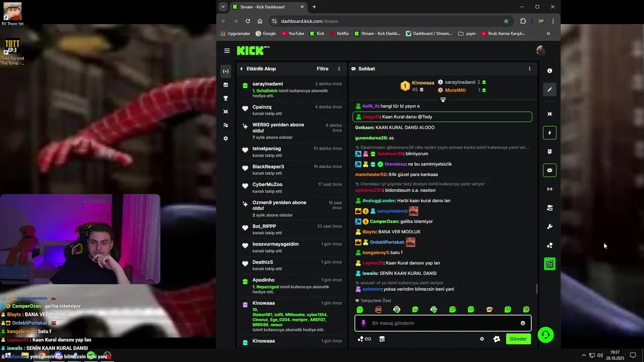Open the left sidebar settings gear
This screenshot has height=362, width=644.
[x=225, y=138]
